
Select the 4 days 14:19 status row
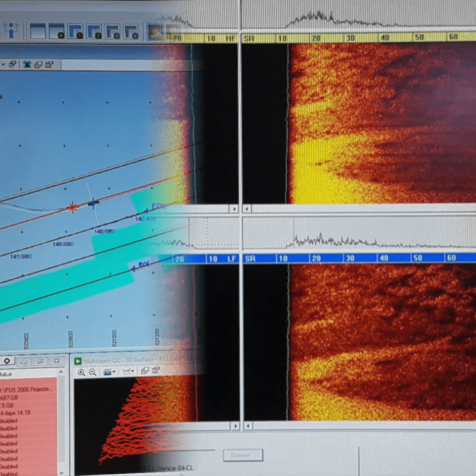(x=28, y=413)
